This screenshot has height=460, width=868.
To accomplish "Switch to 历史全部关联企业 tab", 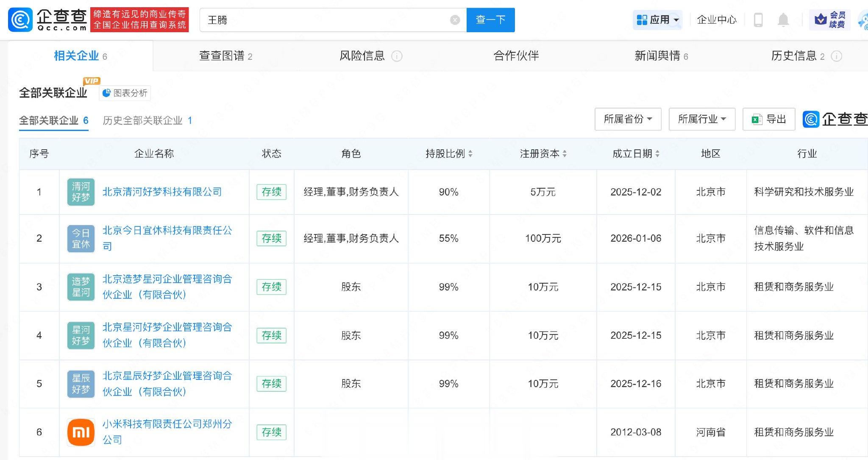I will 147,120.
